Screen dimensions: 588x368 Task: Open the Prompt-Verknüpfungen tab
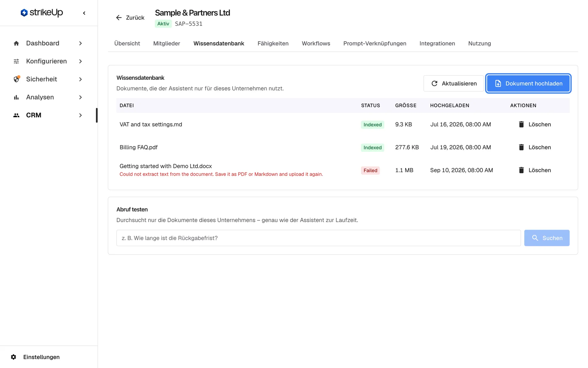(375, 44)
